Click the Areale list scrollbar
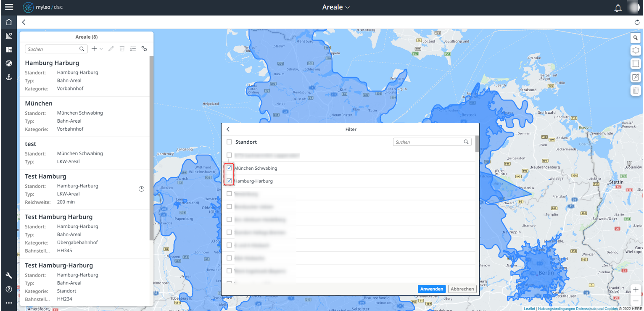 click(151, 148)
